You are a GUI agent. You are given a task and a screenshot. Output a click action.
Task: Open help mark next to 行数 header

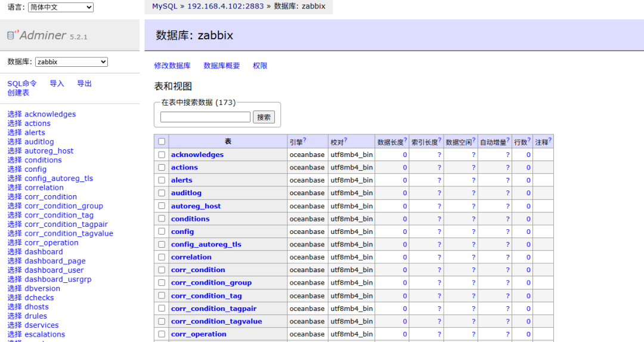529,140
